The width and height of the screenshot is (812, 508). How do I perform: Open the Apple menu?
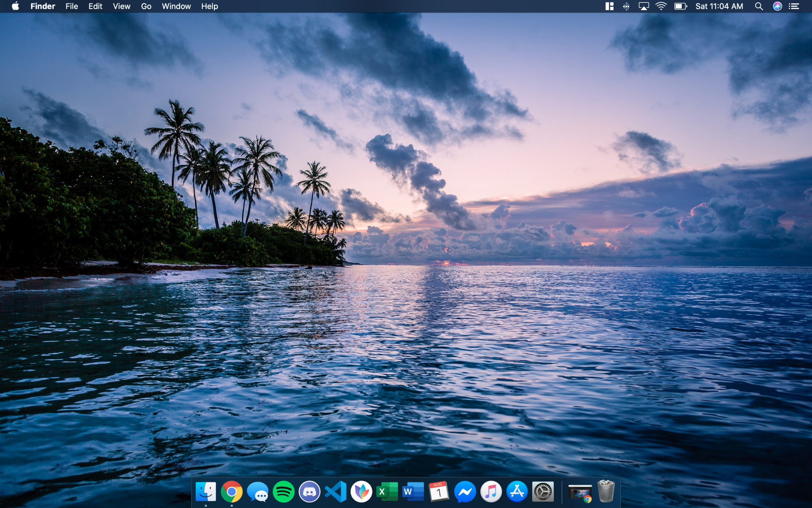pos(15,6)
